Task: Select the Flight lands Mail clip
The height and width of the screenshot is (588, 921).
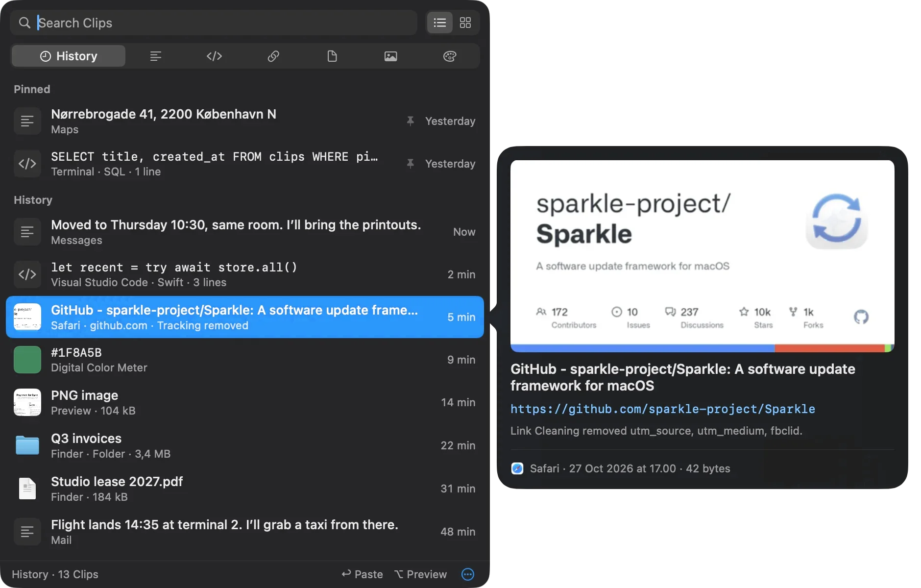Action: (x=245, y=532)
